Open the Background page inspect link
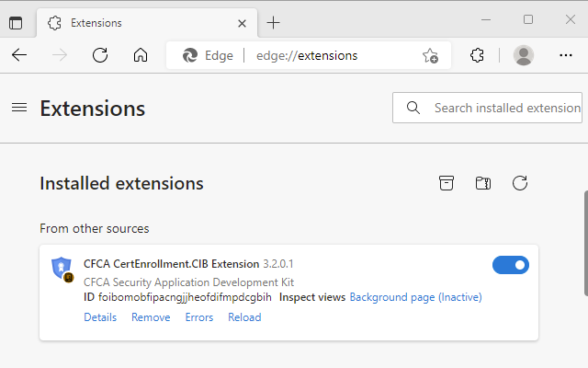Viewport: 588px width, 368px height. (x=415, y=297)
